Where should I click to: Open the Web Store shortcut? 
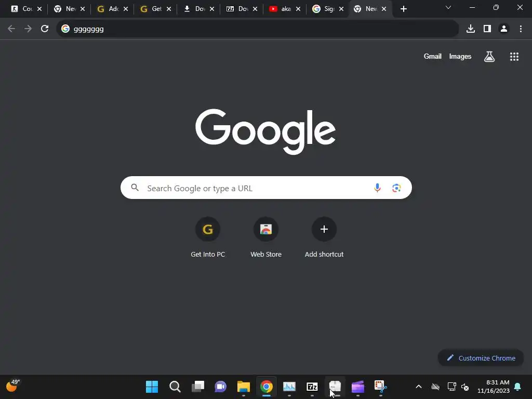(266, 237)
